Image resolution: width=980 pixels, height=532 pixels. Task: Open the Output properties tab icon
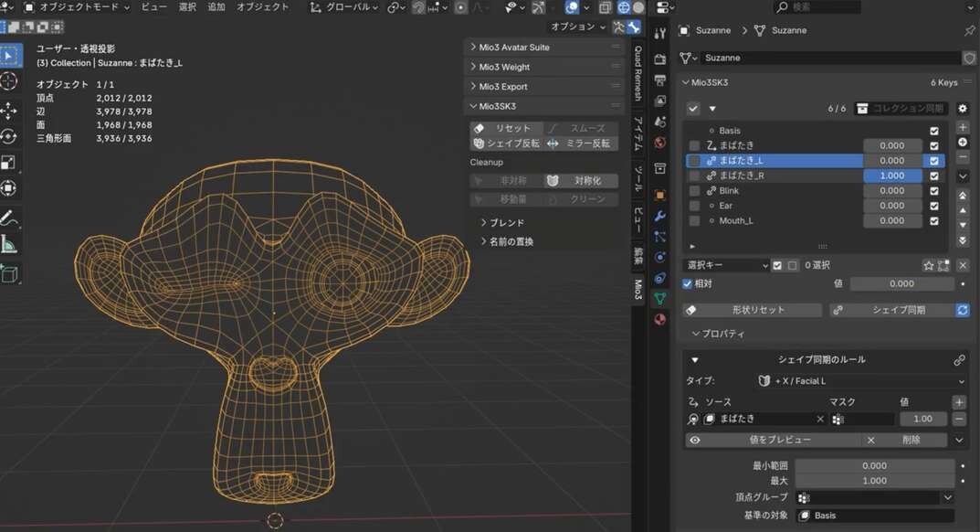(x=660, y=80)
